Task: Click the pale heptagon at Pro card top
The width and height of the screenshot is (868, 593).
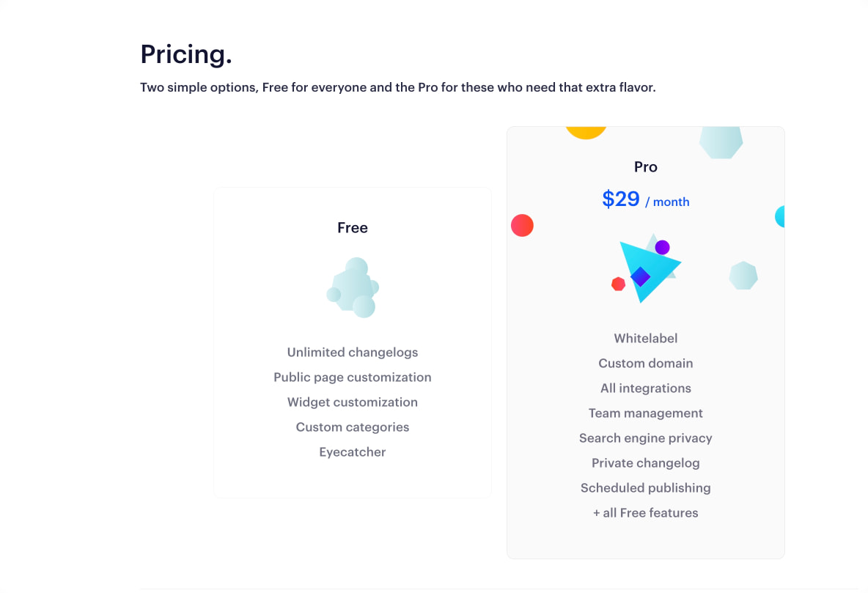Action: click(721, 142)
